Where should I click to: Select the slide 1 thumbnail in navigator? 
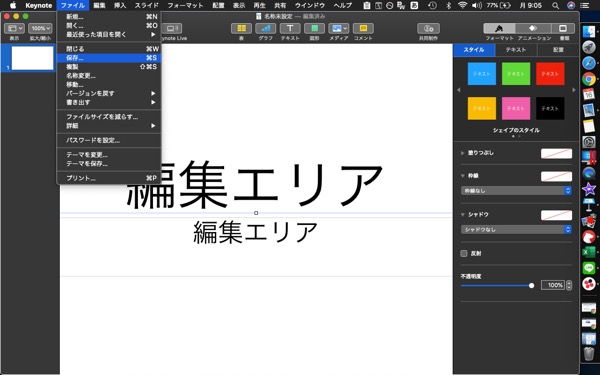pyautogui.click(x=33, y=58)
